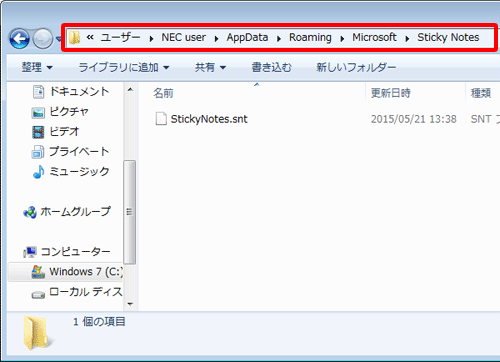500x362 pixels.
Task: Select コンピューター in navigation pane
Action: pos(75,252)
